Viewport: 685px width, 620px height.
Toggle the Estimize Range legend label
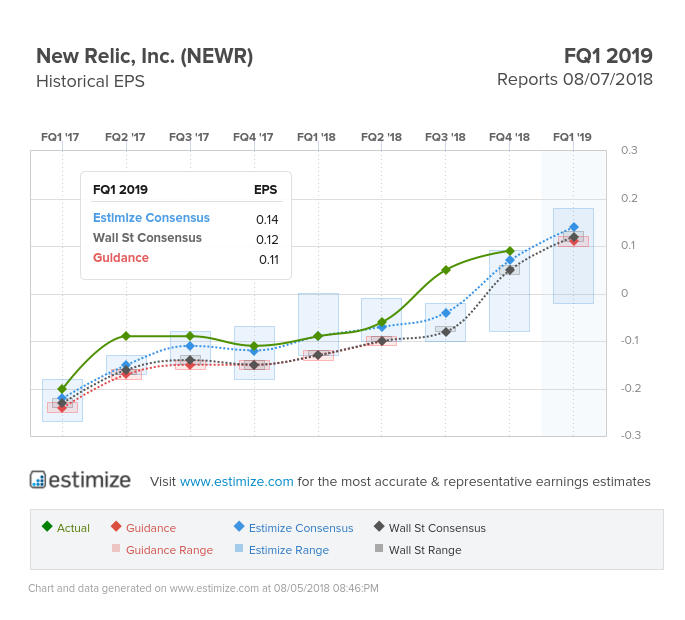(x=289, y=550)
